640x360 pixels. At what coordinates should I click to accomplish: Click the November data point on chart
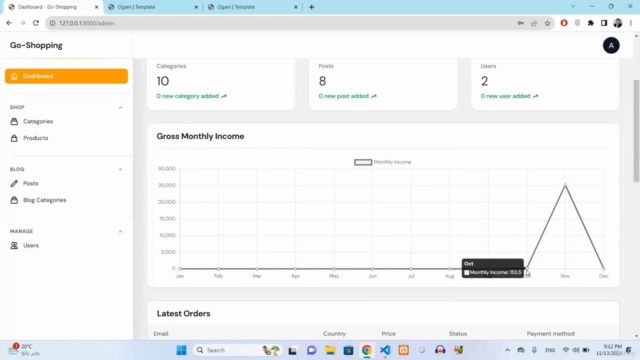(565, 185)
